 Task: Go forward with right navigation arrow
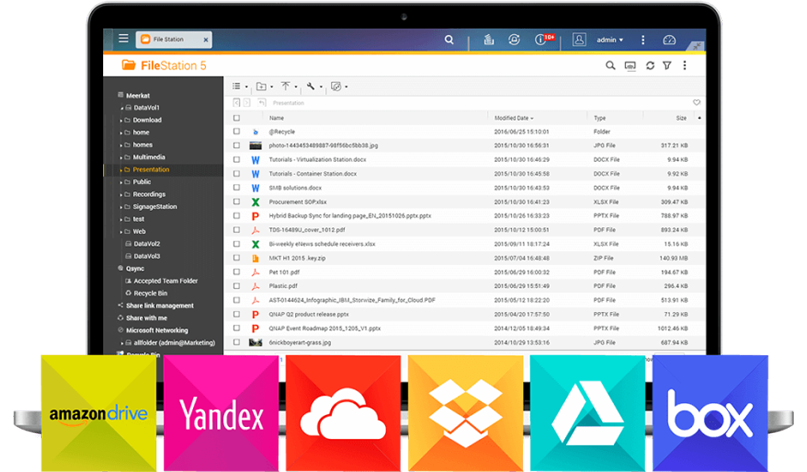[247, 102]
